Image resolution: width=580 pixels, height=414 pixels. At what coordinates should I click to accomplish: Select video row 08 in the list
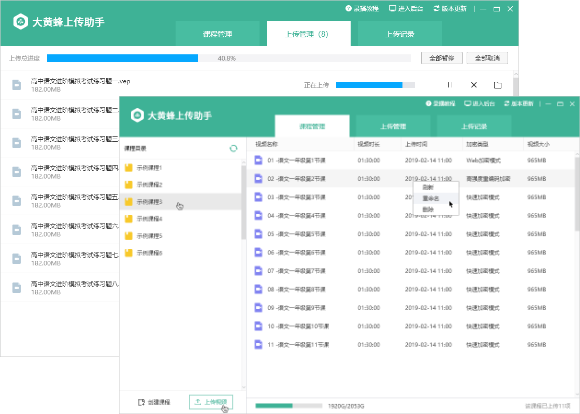click(x=411, y=289)
